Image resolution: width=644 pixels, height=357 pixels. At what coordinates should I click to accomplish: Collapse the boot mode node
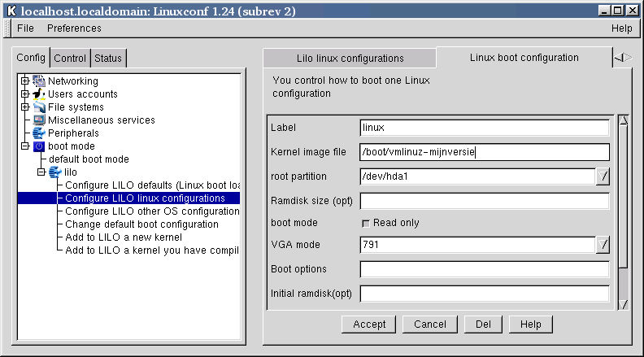click(x=25, y=146)
